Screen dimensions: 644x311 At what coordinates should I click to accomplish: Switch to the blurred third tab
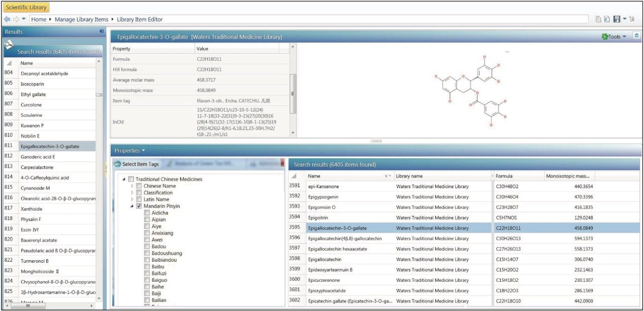[264, 164]
